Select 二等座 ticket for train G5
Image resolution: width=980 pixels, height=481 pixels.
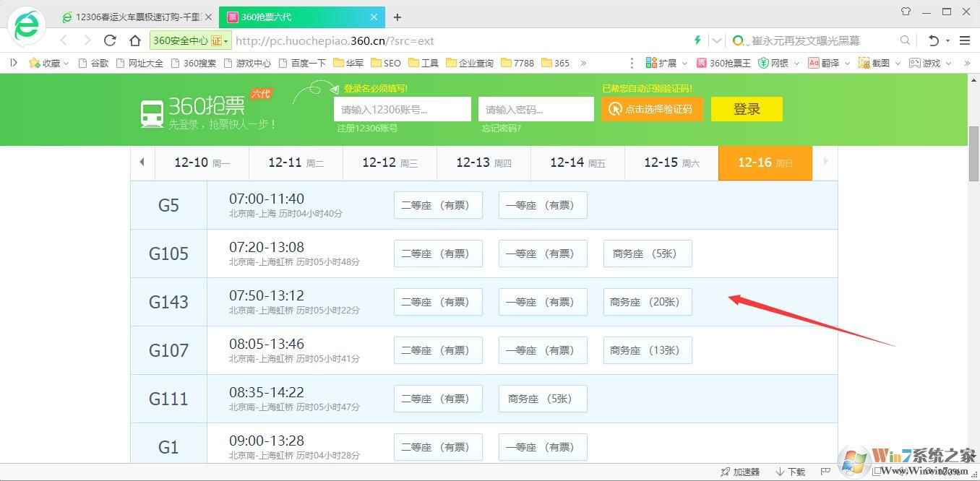tap(437, 205)
